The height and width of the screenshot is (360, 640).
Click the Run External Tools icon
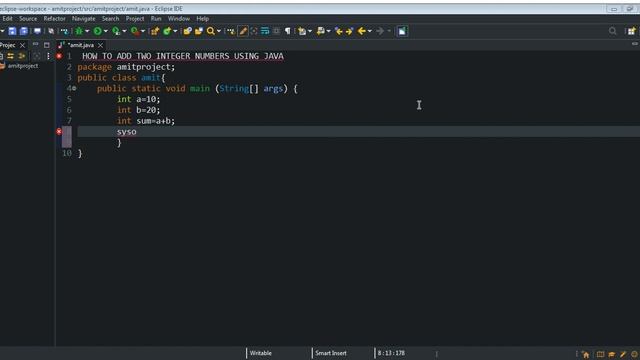tap(135, 31)
